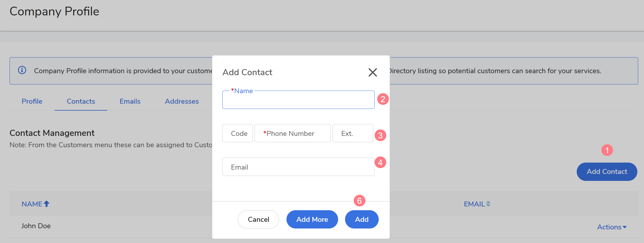
Task: Close the Add Contact dialog with X
Action: click(373, 72)
